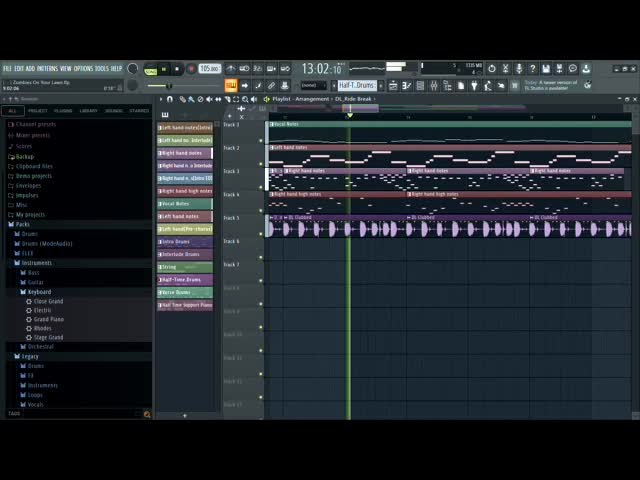Click the download icon at toolbar end
This screenshot has height=480, width=640.
(586, 69)
